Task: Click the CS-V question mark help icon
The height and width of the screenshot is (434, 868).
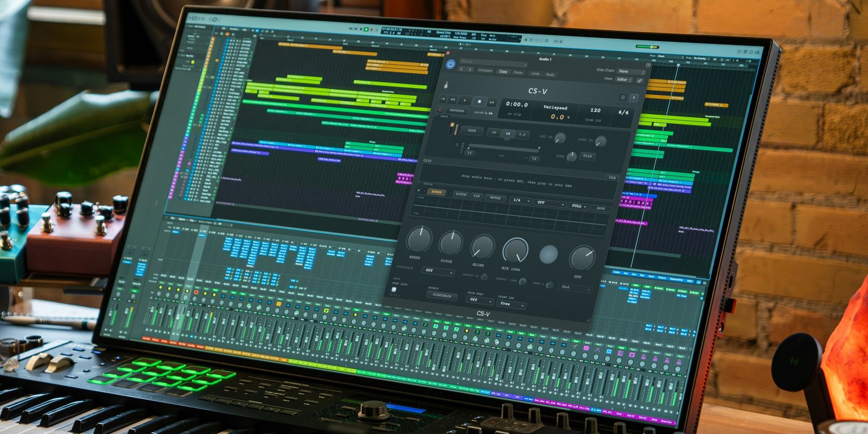Action: click(634, 98)
